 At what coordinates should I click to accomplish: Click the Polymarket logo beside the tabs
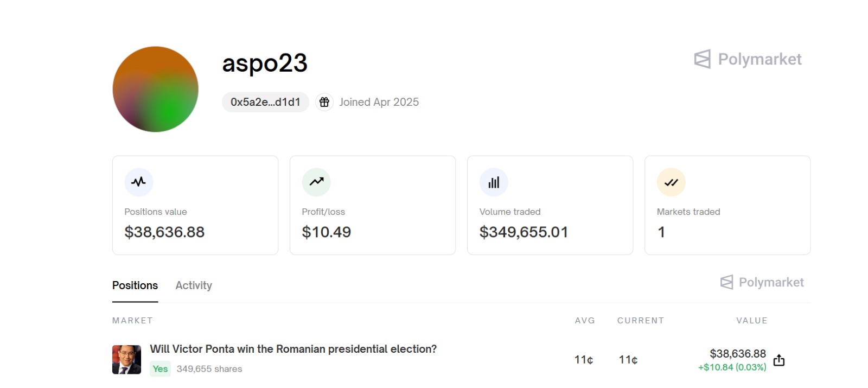pos(762,282)
